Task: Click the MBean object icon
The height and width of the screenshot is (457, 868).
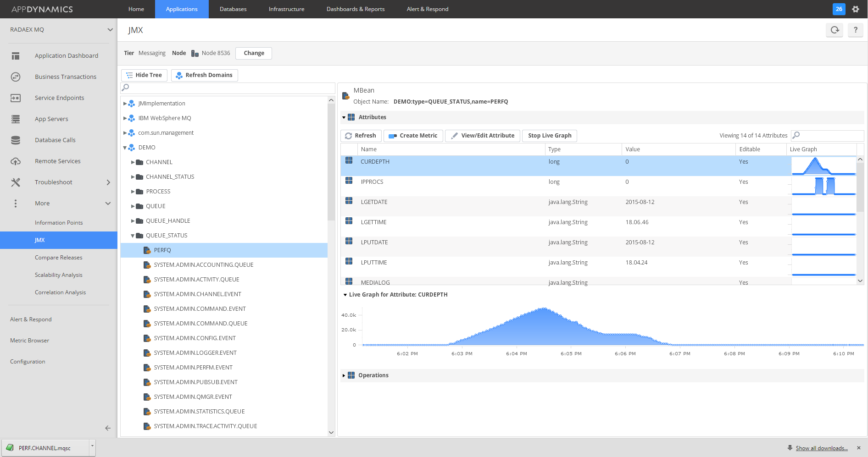Action: (x=346, y=96)
